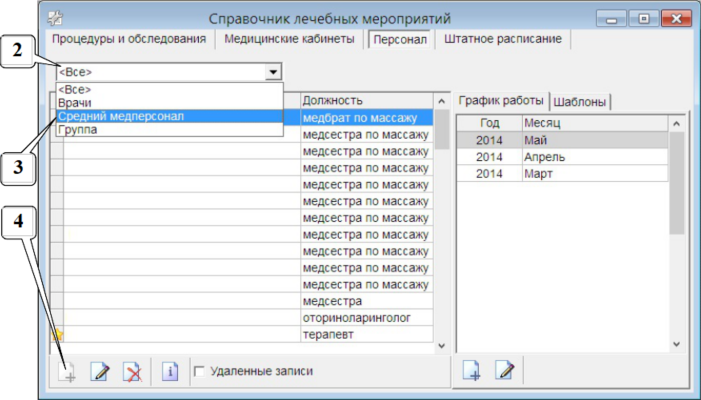Select 'Группа' dropdown option
The width and height of the screenshot is (701, 400).
pyautogui.click(x=78, y=129)
